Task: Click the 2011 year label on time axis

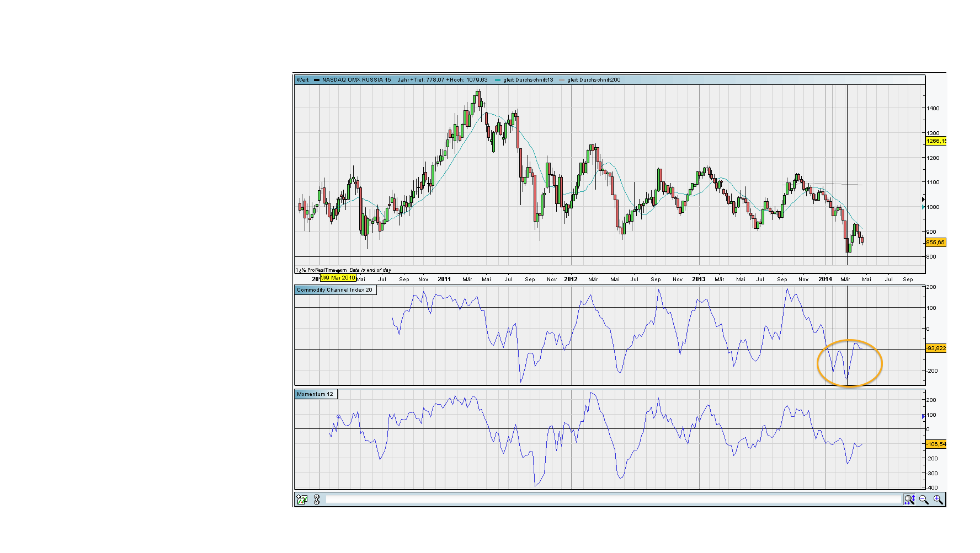Action: pos(444,280)
